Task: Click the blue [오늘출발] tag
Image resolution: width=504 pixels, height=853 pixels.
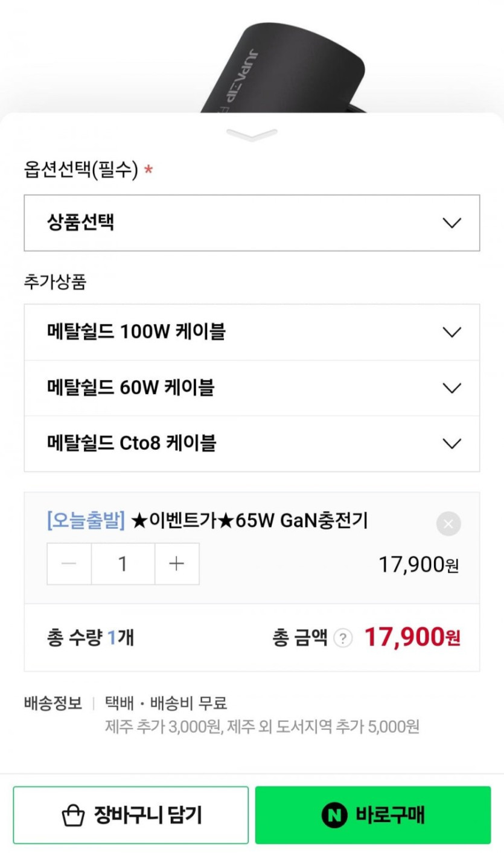Action: click(86, 521)
